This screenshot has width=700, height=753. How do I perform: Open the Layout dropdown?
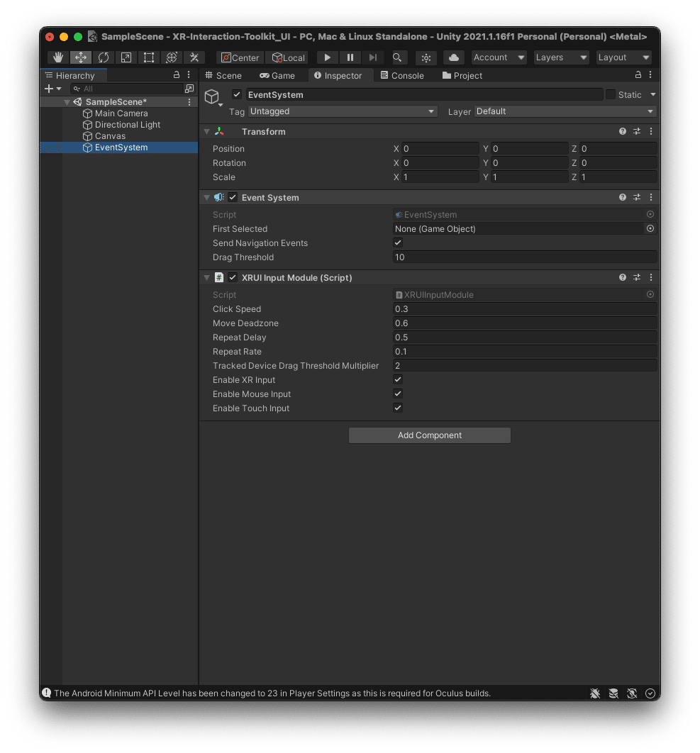pos(623,57)
